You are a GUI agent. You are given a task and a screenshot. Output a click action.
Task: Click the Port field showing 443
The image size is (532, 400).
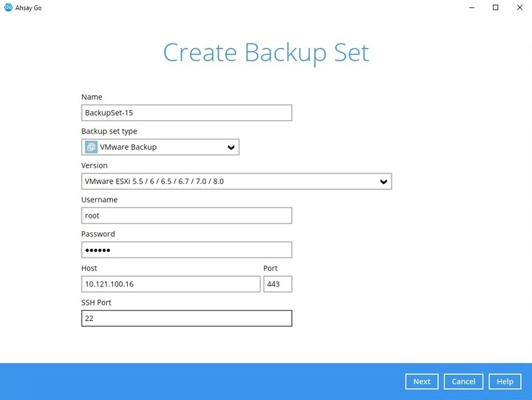pos(278,284)
